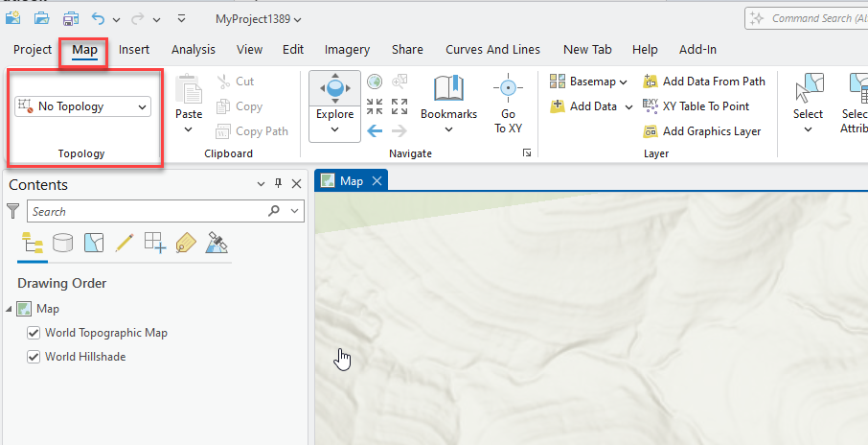The image size is (868, 445).
Task: Expand the Add Data dropdown arrow
Action: click(x=628, y=107)
